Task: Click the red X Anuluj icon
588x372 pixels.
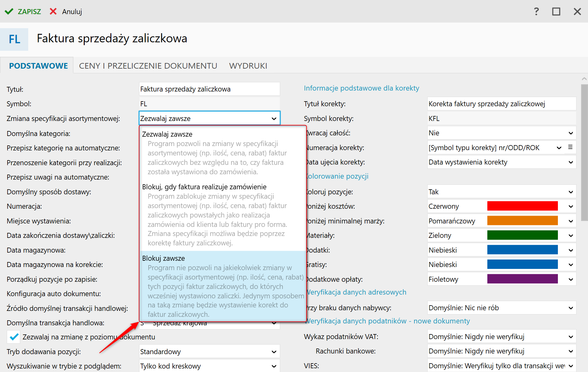Action: click(53, 12)
